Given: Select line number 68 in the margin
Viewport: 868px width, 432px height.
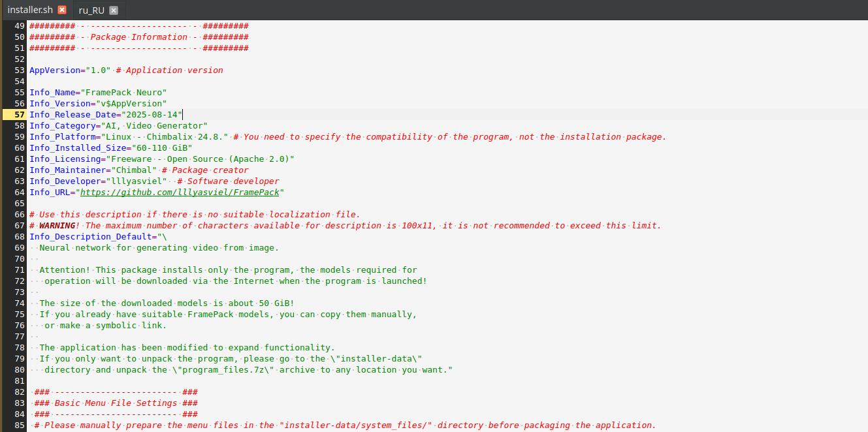Looking at the screenshot, I should [x=19, y=237].
